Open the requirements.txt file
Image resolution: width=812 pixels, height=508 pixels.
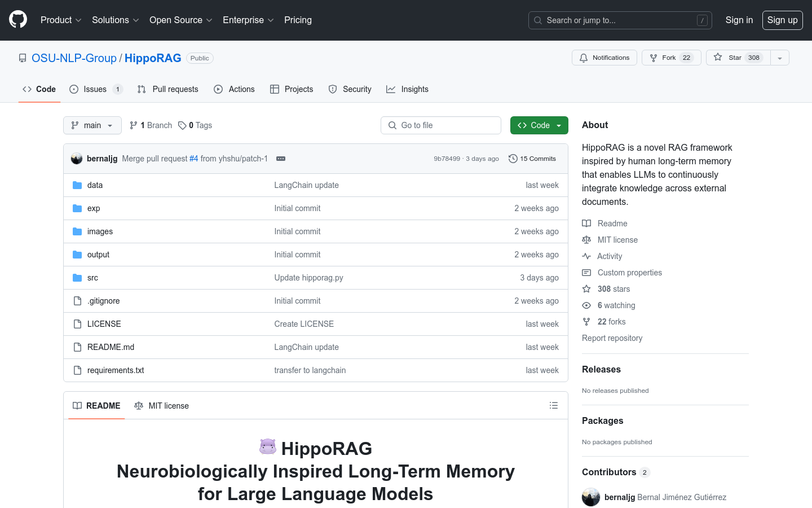tap(116, 370)
